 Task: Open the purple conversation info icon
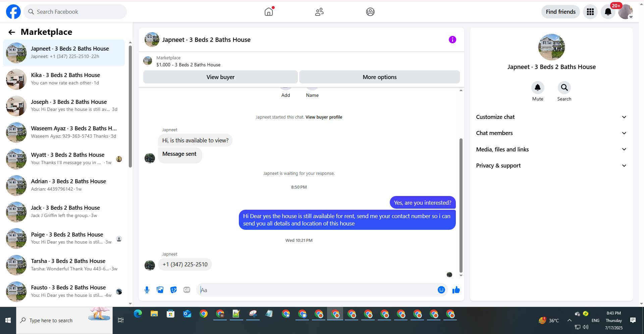tap(452, 40)
